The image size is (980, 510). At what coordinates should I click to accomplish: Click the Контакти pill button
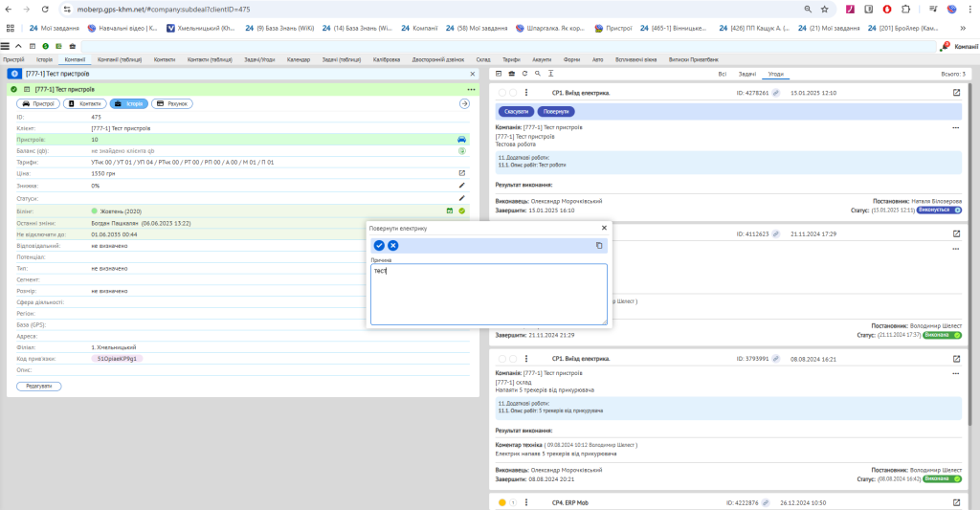pos(84,103)
